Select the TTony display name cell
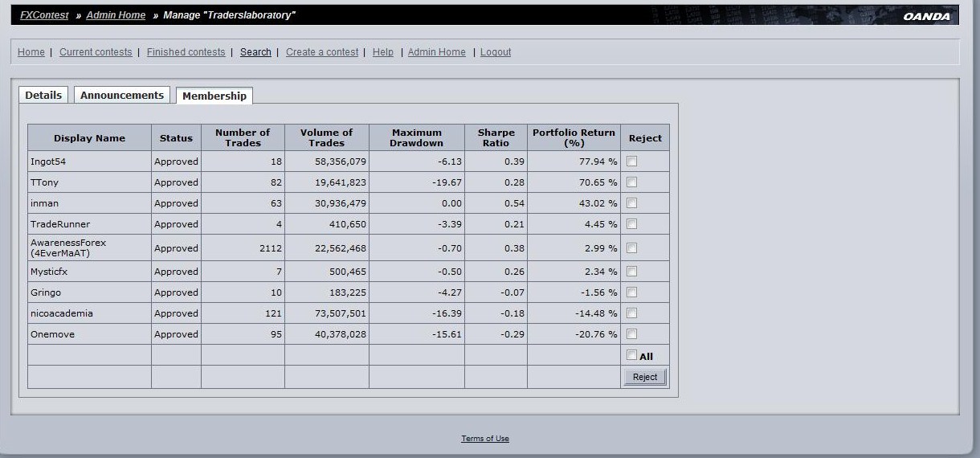The width and height of the screenshot is (980, 458). [x=89, y=182]
